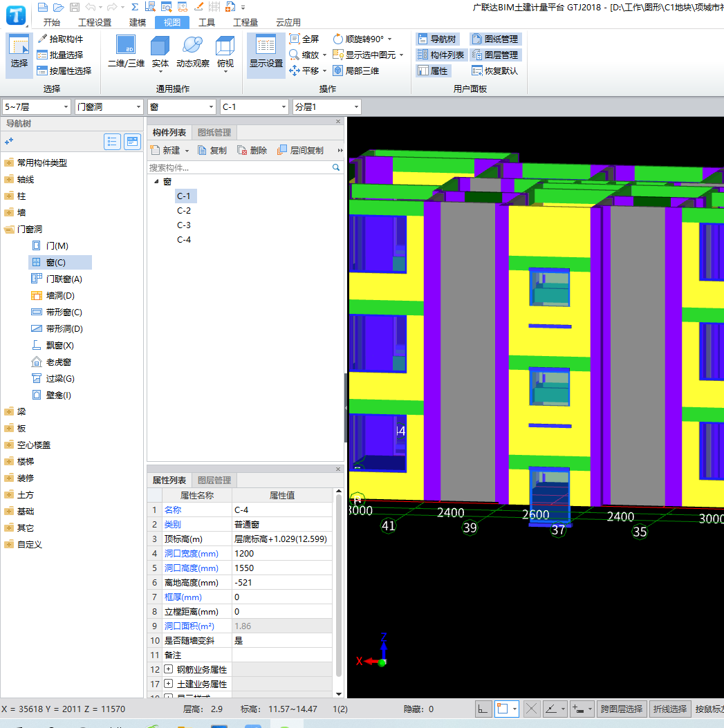Viewport: 724px width, 728px height.
Task: Toggle the 构件列表 component list panel
Action: pyautogui.click(x=440, y=55)
